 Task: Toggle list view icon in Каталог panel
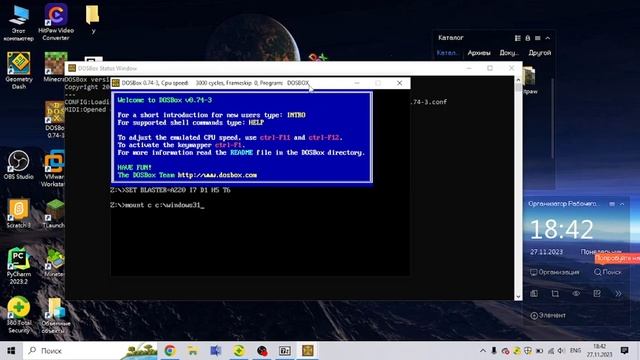[x=518, y=38]
